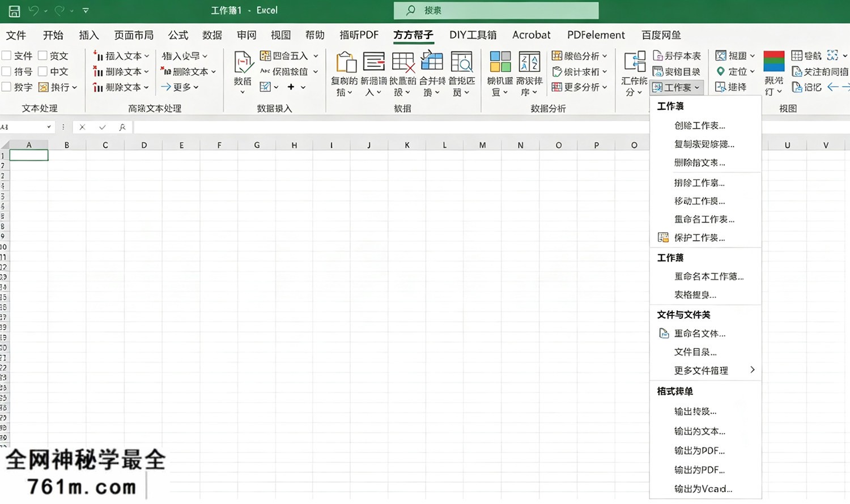Collapse the 工作表 dropdown button
The image size is (850, 504).
pos(677,87)
